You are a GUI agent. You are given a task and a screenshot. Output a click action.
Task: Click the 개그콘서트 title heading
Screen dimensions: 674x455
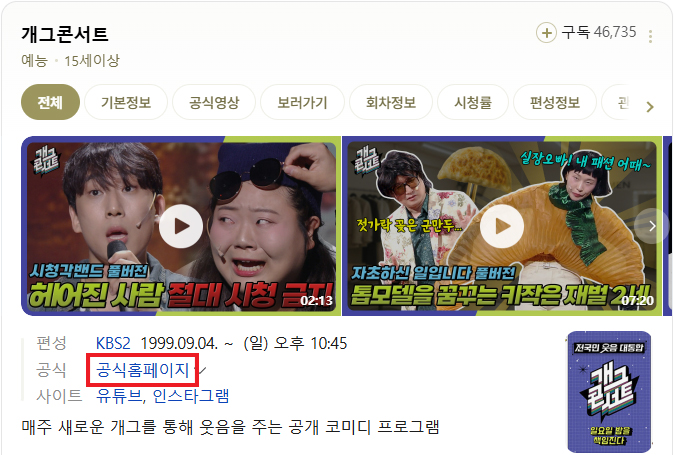pos(65,34)
